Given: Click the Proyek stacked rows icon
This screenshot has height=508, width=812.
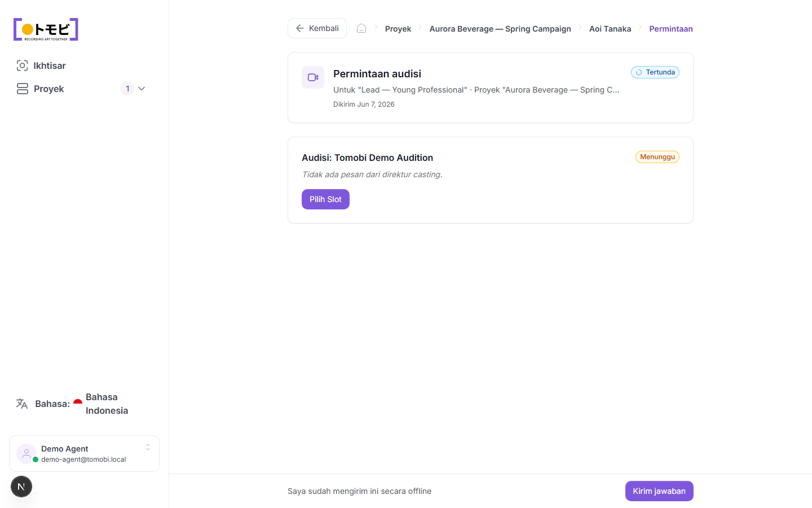Looking at the screenshot, I should click(23, 89).
